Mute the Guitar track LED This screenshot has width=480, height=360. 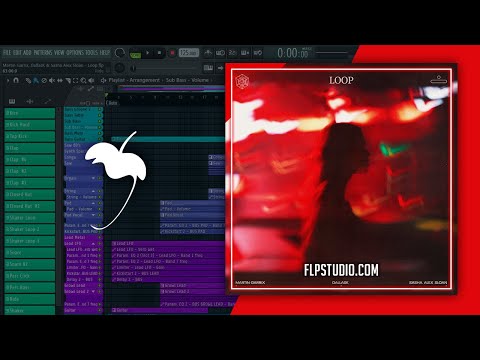point(100,310)
